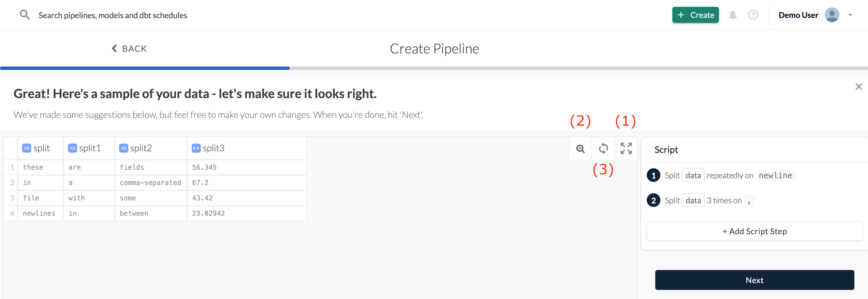Click the magnifier zoom icon above table
The image size is (868, 299).
pyautogui.click(x=580, y=148)
